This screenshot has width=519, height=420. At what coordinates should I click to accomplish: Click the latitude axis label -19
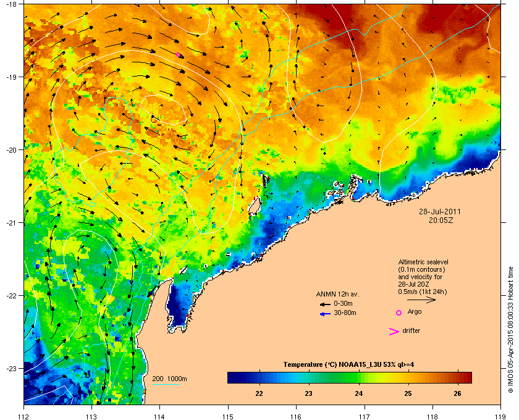point(11,77)
